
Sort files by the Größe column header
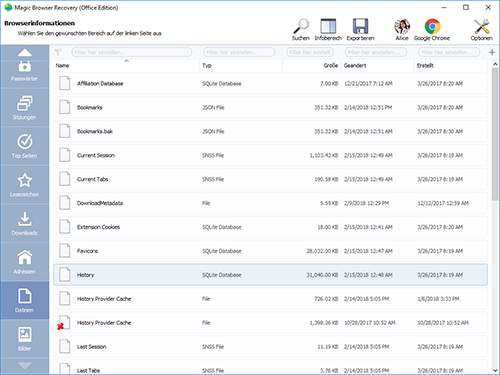[311, 65]
